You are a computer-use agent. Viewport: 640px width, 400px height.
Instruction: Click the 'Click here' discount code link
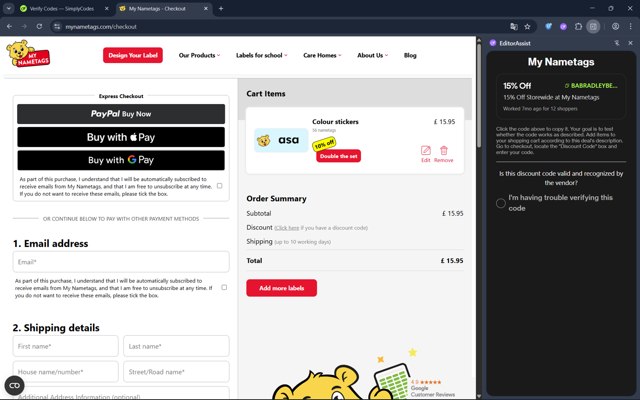pos(287,228)
